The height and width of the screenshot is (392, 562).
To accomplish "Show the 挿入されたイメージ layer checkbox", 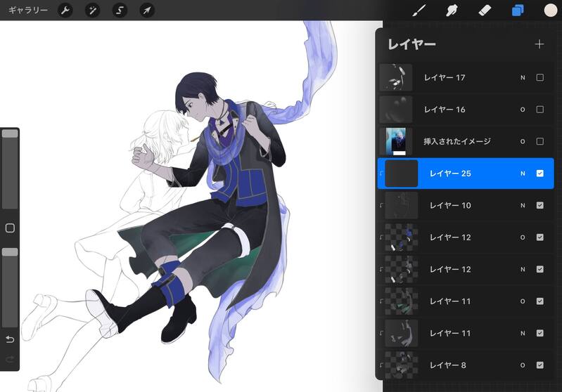I will click(x=539, y=141).
